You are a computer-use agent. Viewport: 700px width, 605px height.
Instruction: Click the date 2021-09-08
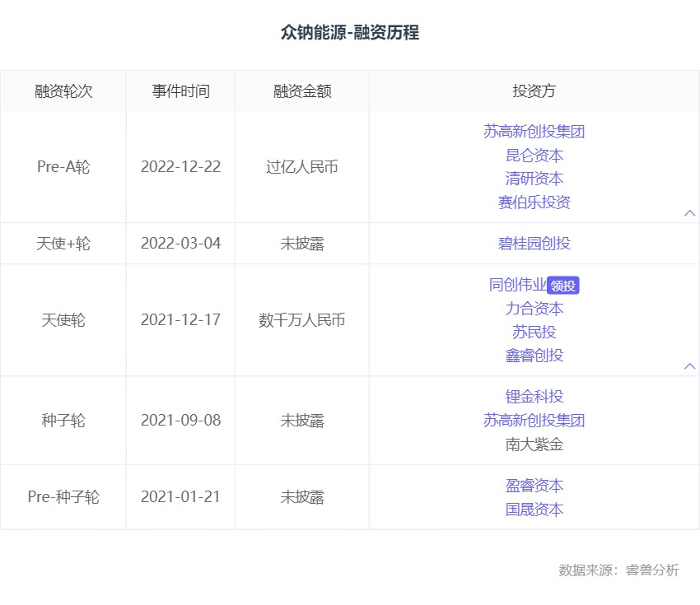(x=181, y=421)
